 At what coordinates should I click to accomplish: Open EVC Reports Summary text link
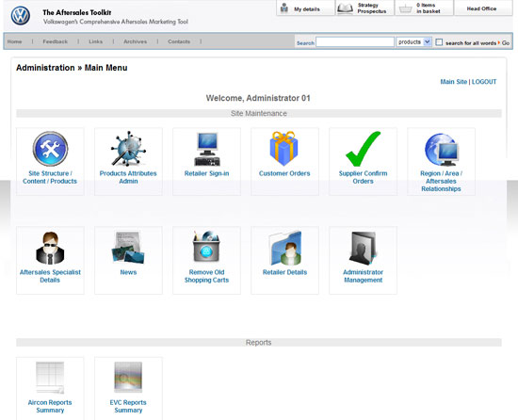click(x=128, y=406)
